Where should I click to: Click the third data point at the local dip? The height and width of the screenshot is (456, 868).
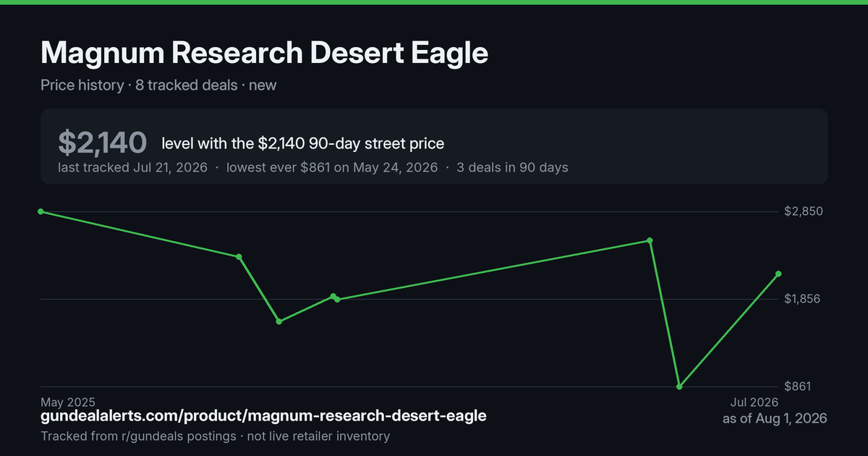[x=279, y=321]
